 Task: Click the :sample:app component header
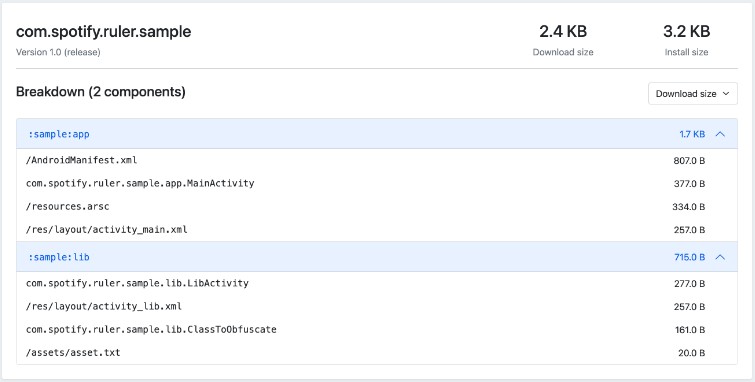click(x=377, y=134)
